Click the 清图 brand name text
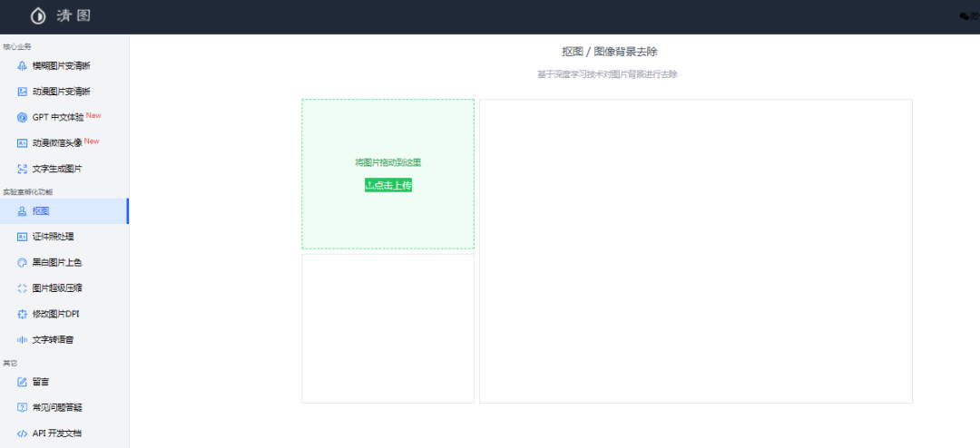Screen dimensions: 980x448 (73, 16)
